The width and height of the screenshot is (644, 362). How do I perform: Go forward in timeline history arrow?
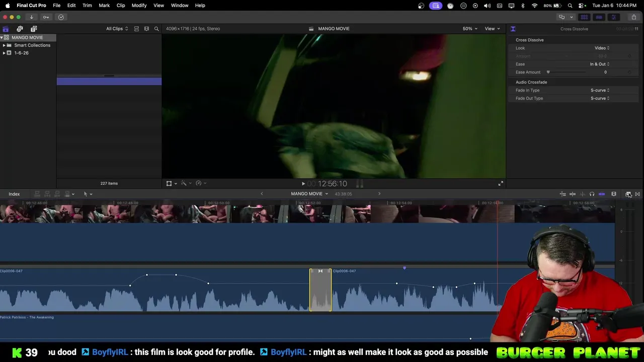pyautogui.click(x=379, y=194)
